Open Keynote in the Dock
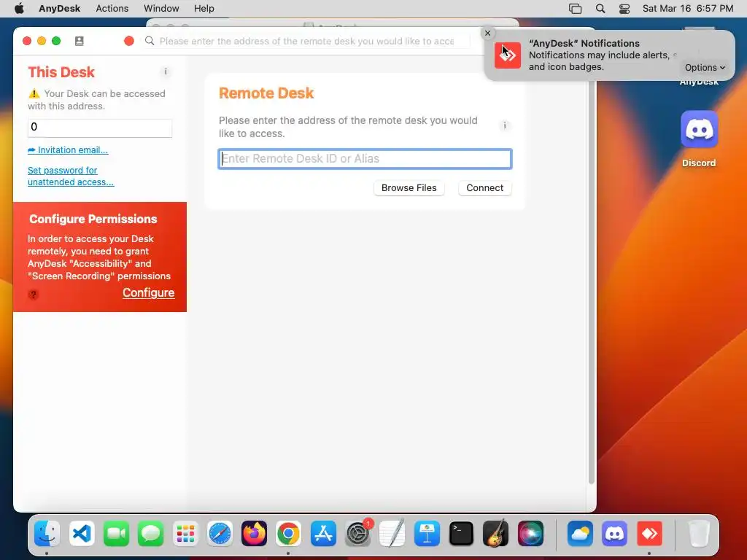 pos(427,533)
